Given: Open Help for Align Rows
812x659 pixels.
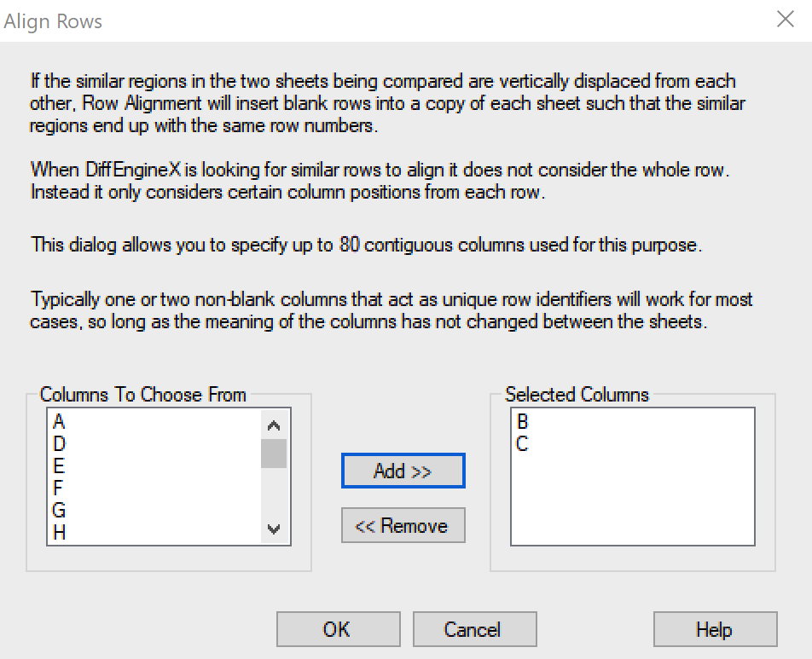Looking at the screenshot, I should [714, 630].
